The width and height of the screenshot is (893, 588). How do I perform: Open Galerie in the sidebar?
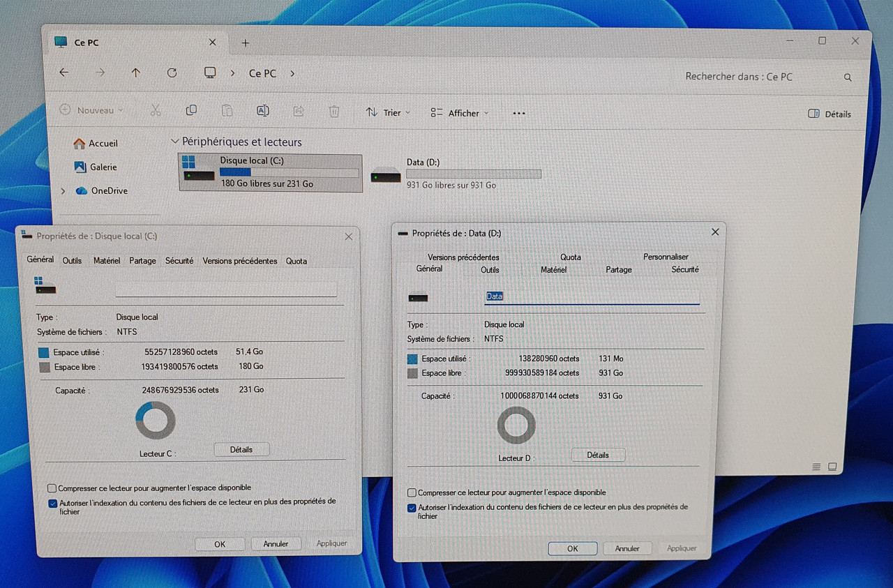coord(95,167)
